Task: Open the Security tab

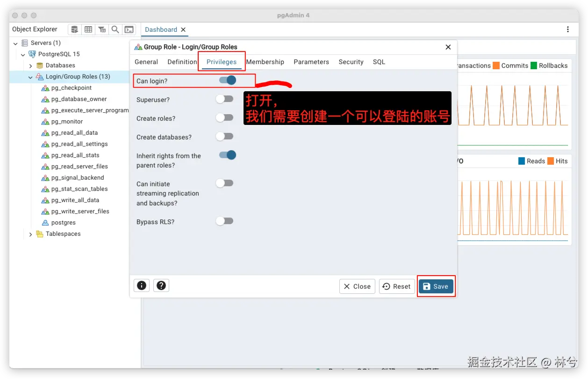Action: click(x=351, y=62)
